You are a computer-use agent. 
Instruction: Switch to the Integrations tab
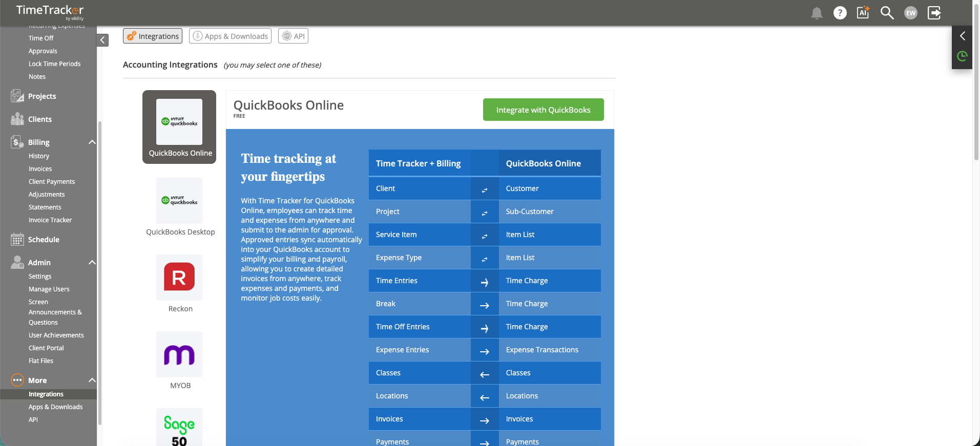153,36
